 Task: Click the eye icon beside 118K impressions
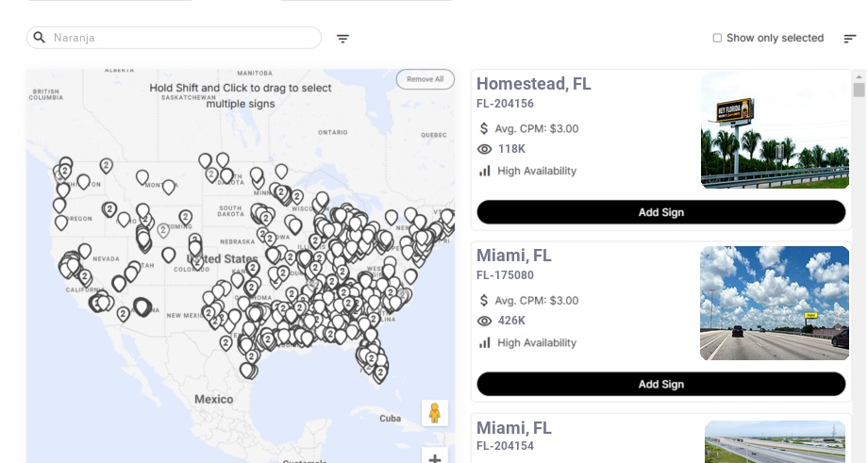[x=485, y=149]
